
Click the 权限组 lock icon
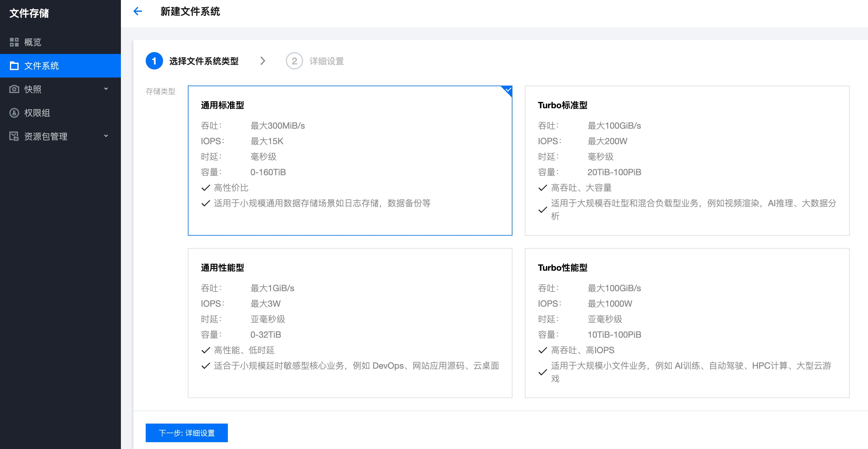(14, 113)
